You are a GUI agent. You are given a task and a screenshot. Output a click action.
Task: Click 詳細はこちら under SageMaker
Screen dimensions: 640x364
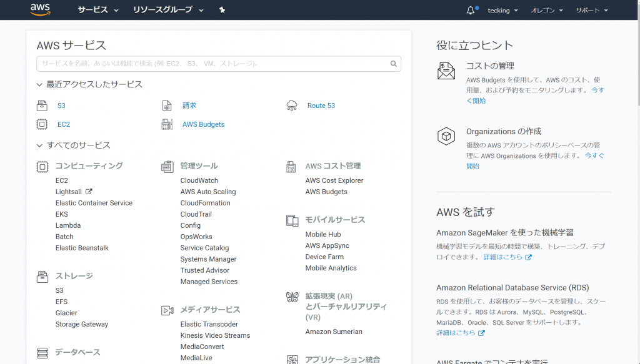pos(503,257)
